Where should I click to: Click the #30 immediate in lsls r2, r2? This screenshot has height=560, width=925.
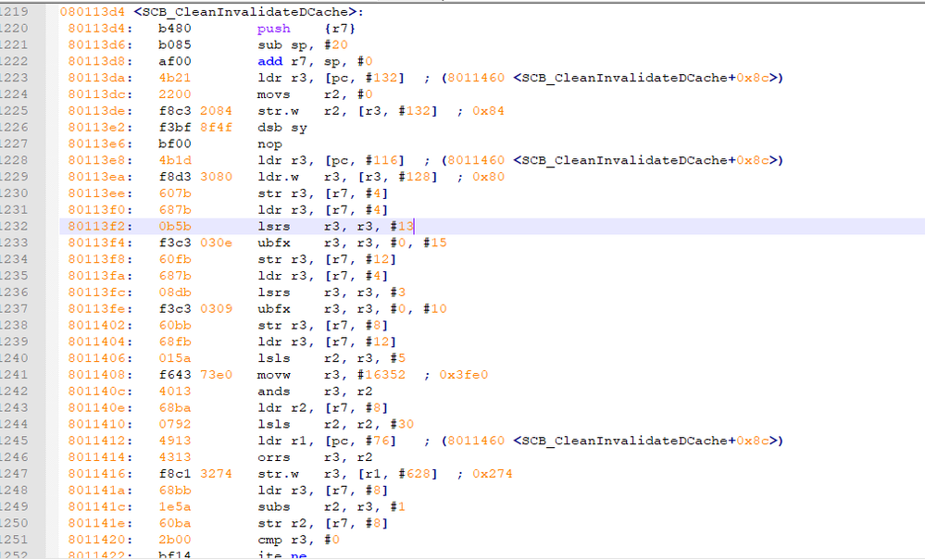coord(402,425)
